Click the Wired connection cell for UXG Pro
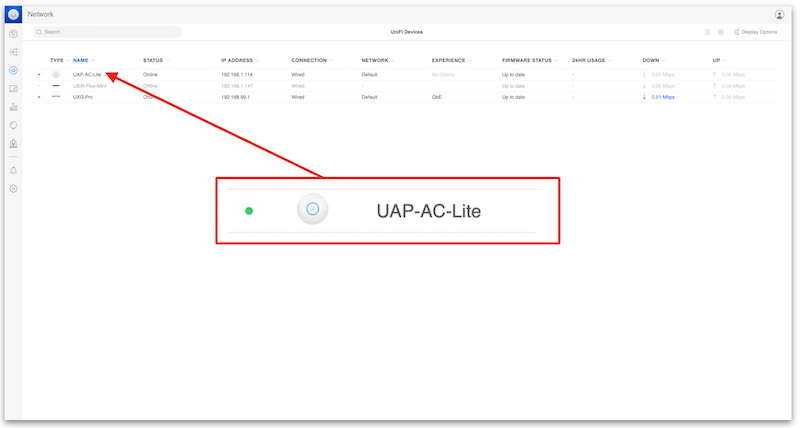Viewport: 800px width, 428px height. (298, 97)
